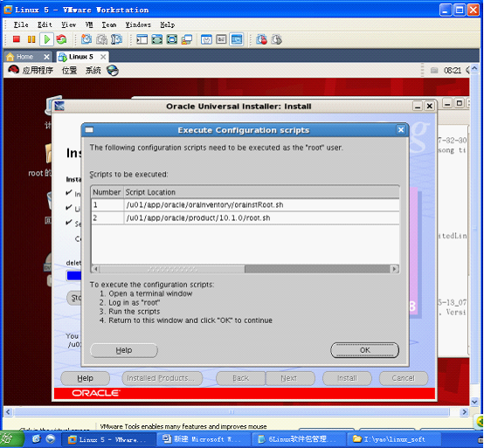Screen dimensions: 484x448
Task: Click the Unity mode toolbar icon
Action: click(187, 39)
